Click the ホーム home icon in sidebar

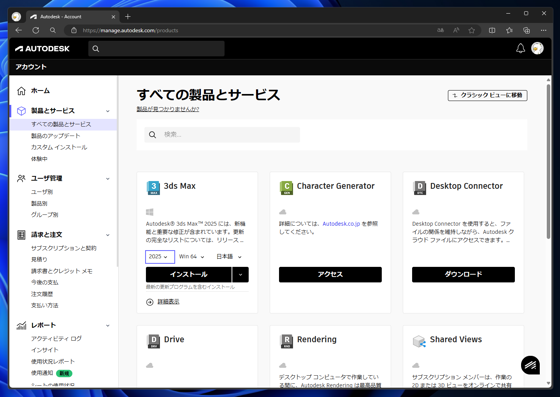(x=21, y=91)
